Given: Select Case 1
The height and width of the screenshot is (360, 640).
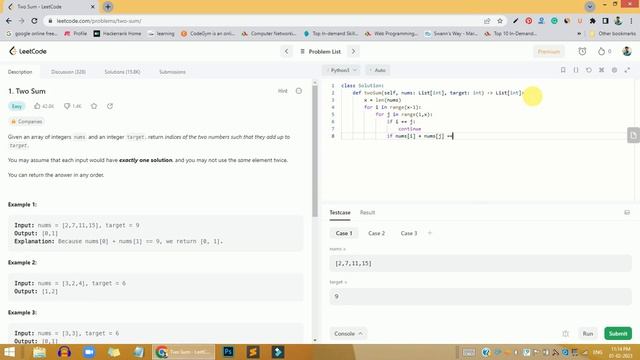Looking at the screenshot, I should [x=344, y=233].
